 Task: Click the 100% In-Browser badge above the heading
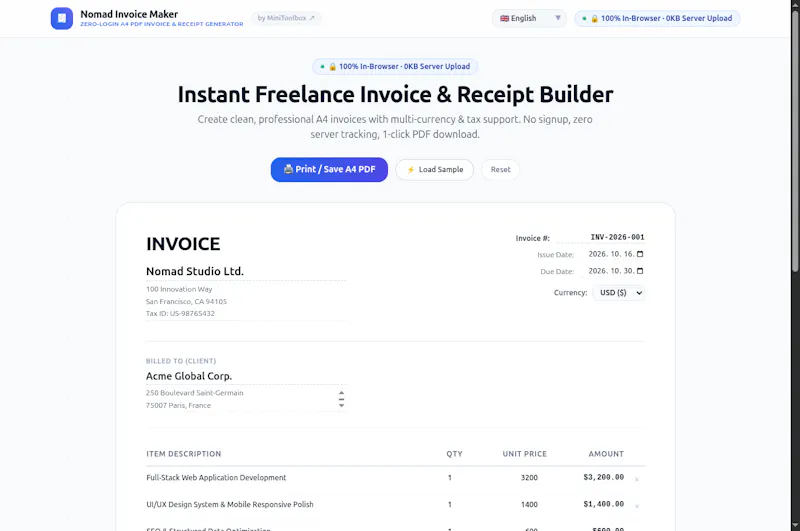click(395, 66)
